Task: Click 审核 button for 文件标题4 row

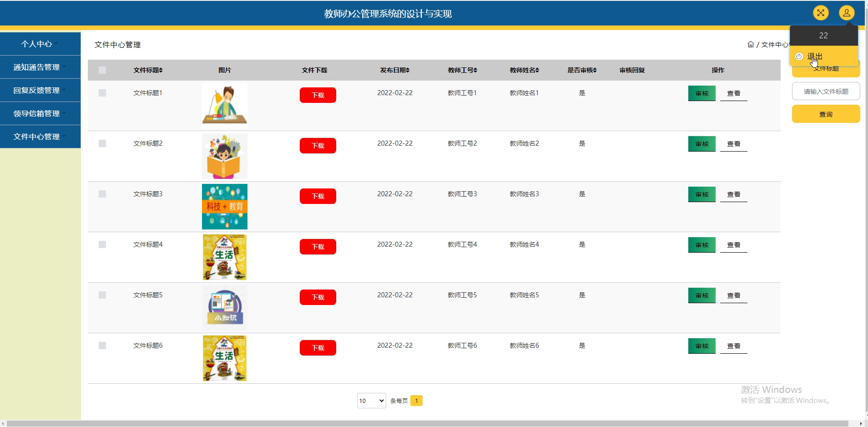Action: 702,245
